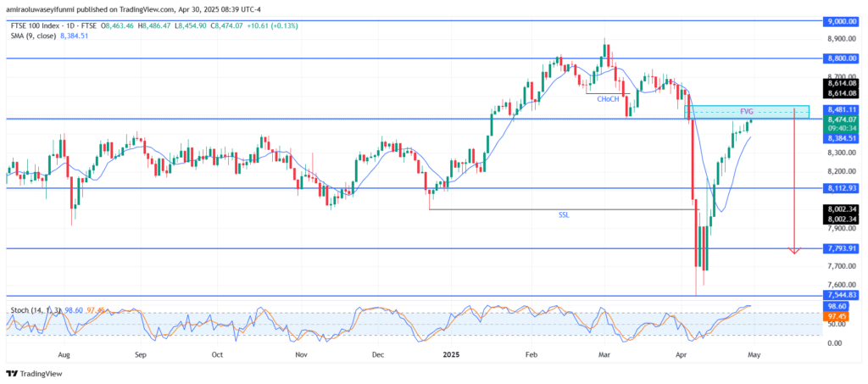Click the 8,474.07 current price label

[x=843, y=119]
